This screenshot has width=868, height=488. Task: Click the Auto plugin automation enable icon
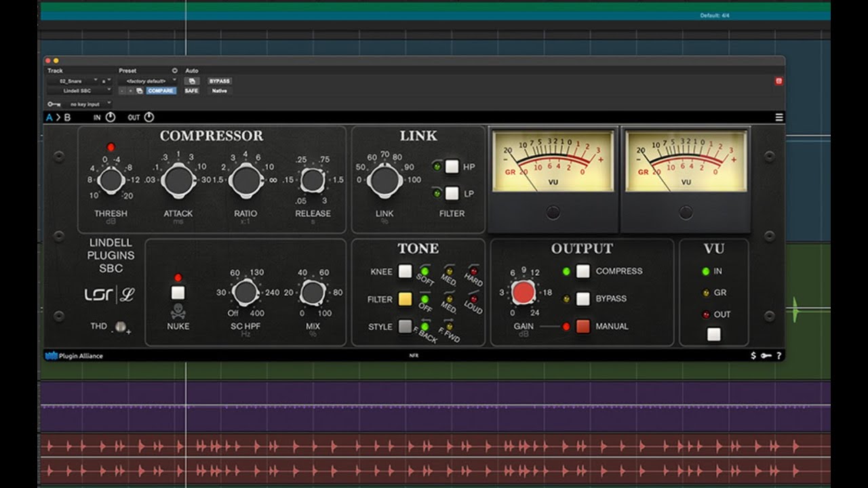[192, 81]
